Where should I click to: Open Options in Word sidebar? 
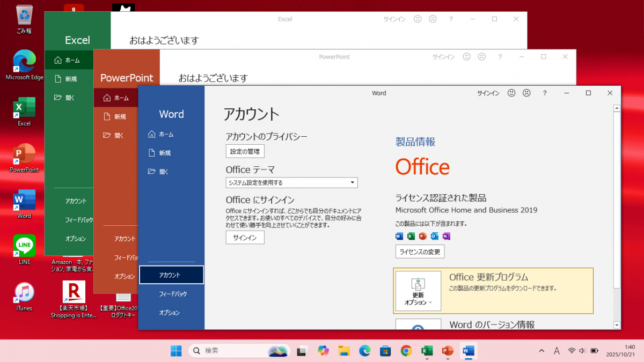[170, 313]
